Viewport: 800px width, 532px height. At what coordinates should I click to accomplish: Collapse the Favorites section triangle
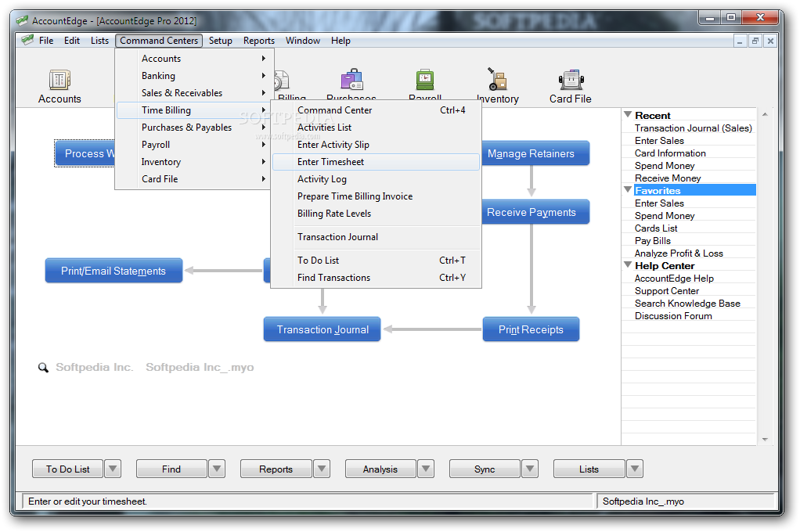[x=628, y=190]
